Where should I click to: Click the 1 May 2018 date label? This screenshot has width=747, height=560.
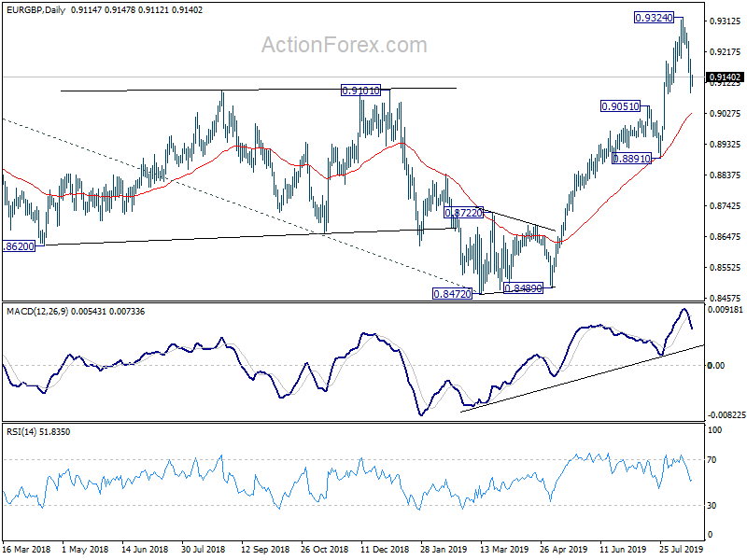point(85,550)
